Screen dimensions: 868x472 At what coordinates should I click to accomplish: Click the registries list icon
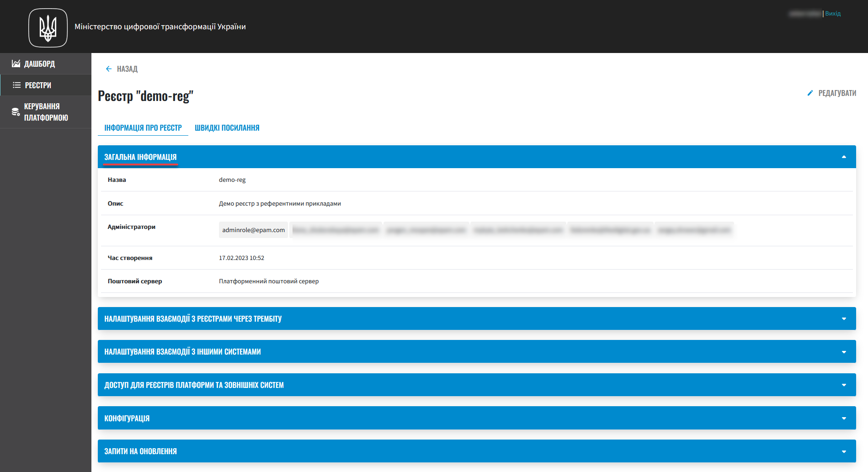[x=17, y=85]
